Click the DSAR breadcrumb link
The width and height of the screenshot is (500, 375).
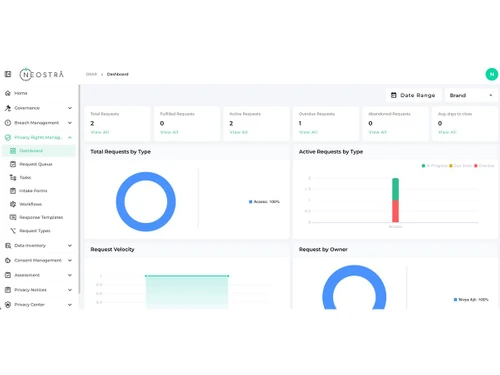point(91,74)
